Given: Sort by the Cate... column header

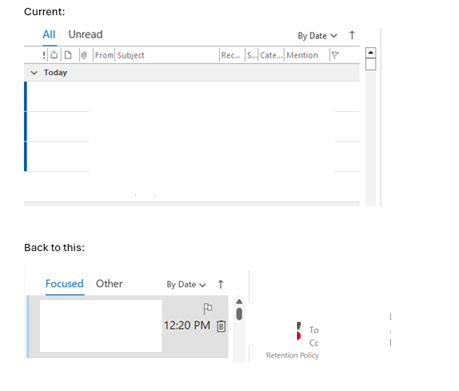Looking at the screenshot, I should tap(271, 55).
